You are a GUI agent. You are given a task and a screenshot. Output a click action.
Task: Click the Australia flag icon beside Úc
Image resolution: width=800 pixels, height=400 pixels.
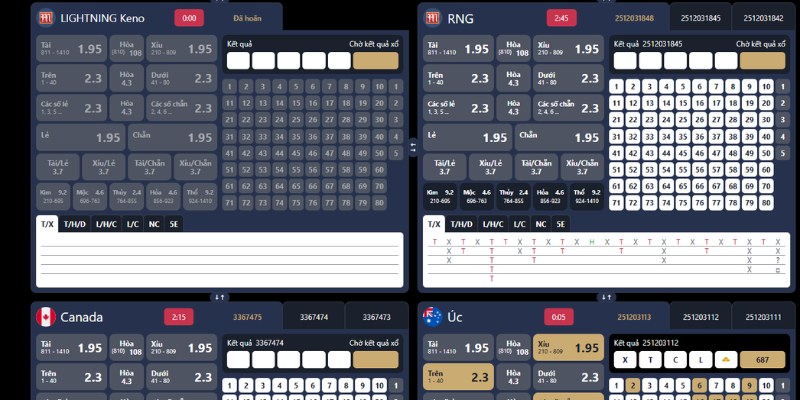tap(433, 317)
